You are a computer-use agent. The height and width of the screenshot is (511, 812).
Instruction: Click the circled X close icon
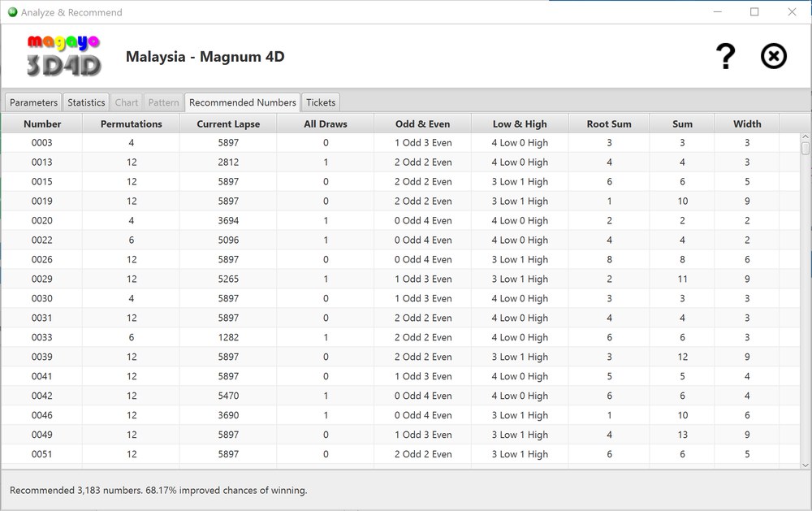pyautogui.click(x=773, y=56)
